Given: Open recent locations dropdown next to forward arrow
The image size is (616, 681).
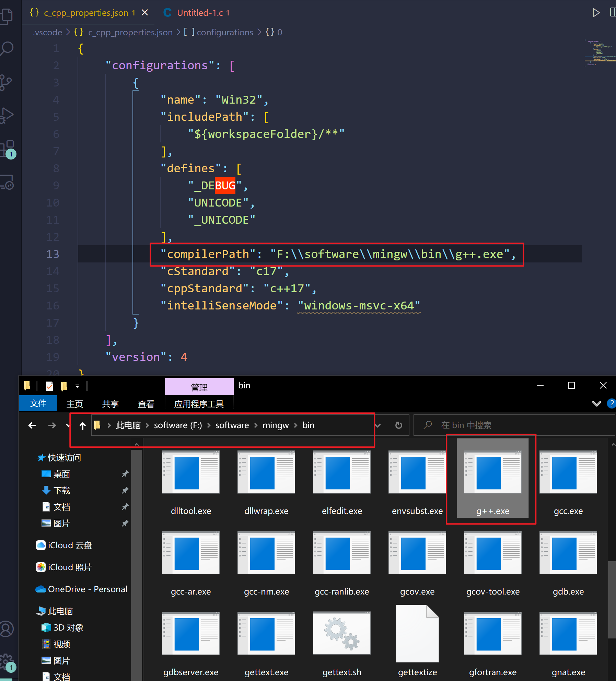Looking at the screenshot, I should coord(68,425).
